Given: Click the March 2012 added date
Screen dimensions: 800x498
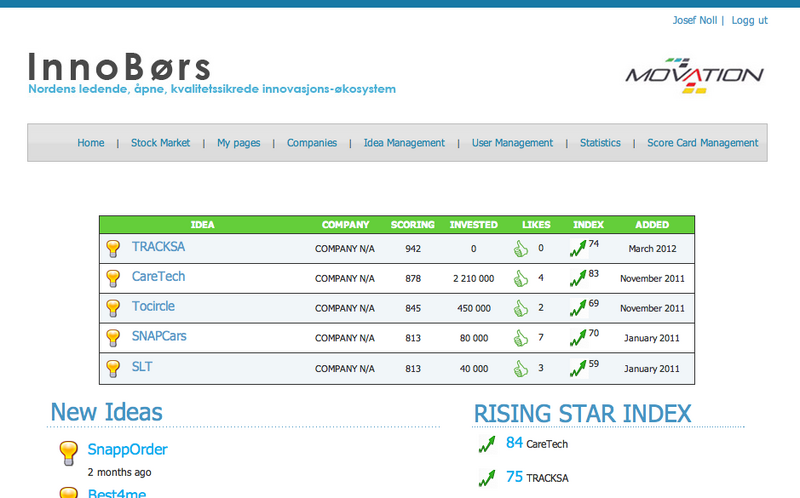Looking at the screenshot, I should (x=653, y=249).
